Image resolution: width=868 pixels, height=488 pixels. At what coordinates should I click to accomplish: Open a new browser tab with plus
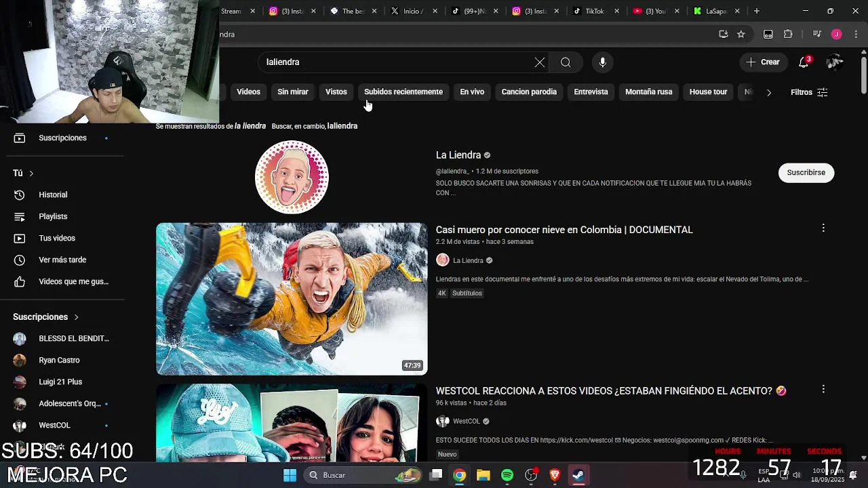[757, 11]
